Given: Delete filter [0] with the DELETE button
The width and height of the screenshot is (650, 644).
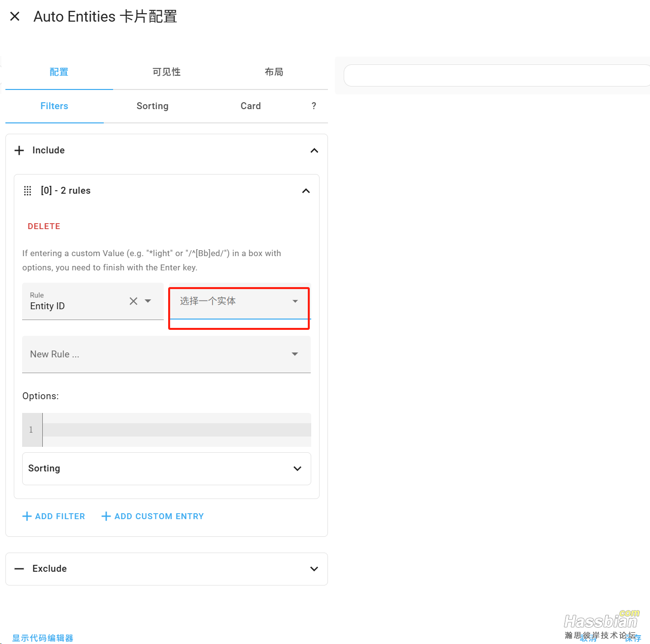Looking at the screenshot, I should click(x=44, y=227).
